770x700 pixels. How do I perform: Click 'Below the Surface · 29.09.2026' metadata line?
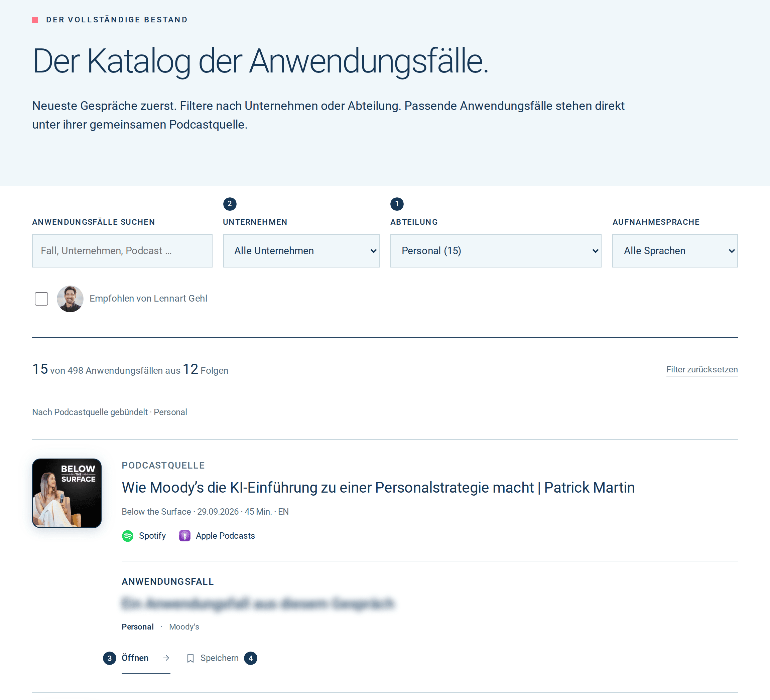(x=205, y=511)
